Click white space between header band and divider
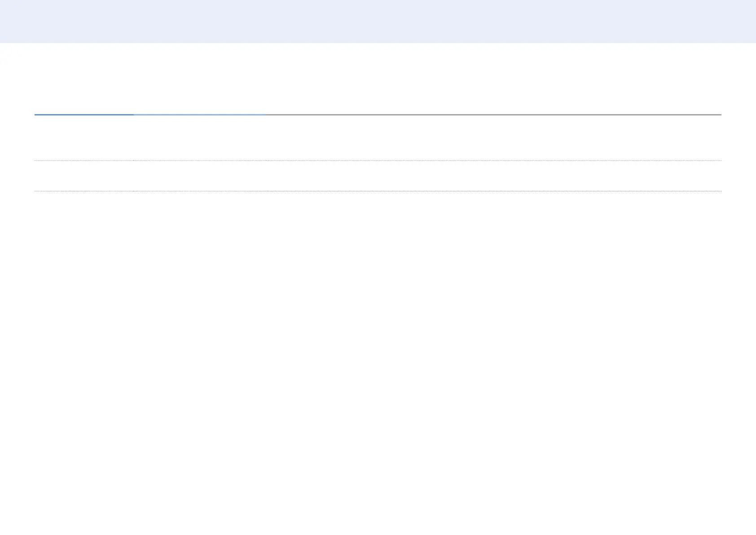 (378, 79)
